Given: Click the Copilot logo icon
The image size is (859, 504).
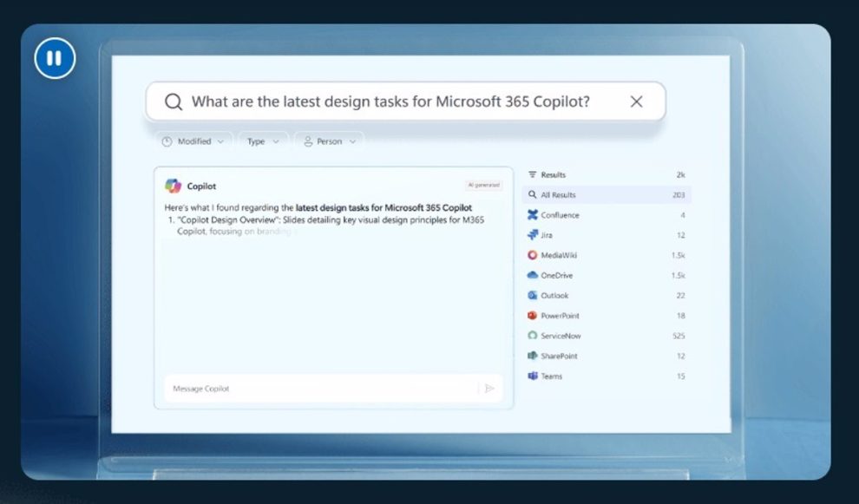Looking at the screenshot, I should (x=173, y=186).
